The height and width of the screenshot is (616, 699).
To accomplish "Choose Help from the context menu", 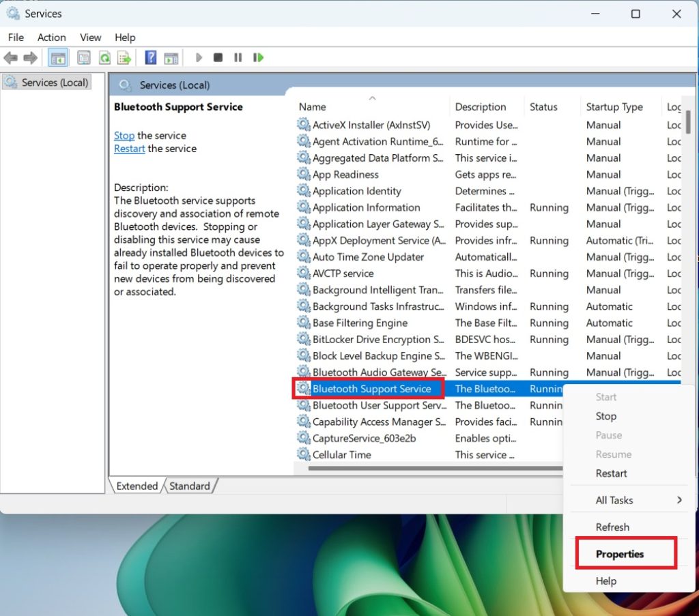I will click(x=629, y=581).
